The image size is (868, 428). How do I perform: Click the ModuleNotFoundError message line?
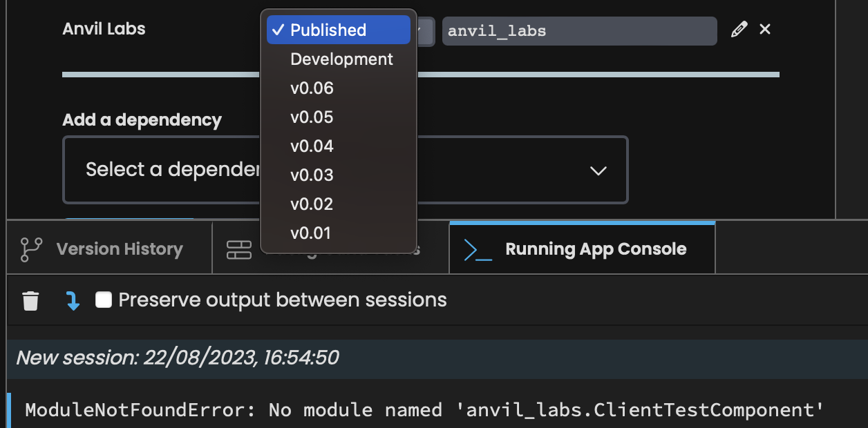pos(424,411)
